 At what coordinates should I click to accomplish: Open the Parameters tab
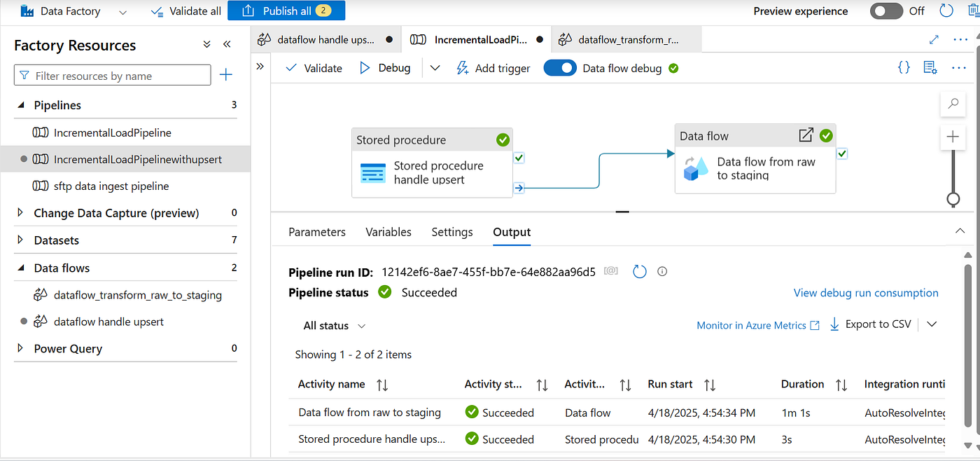(x=317, y=232)
